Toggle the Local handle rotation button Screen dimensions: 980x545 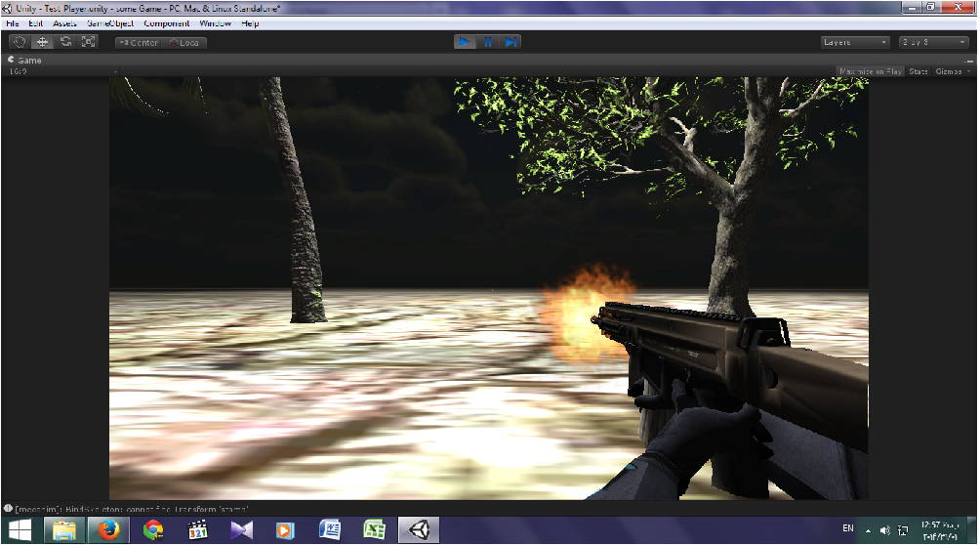click(184, 43)
